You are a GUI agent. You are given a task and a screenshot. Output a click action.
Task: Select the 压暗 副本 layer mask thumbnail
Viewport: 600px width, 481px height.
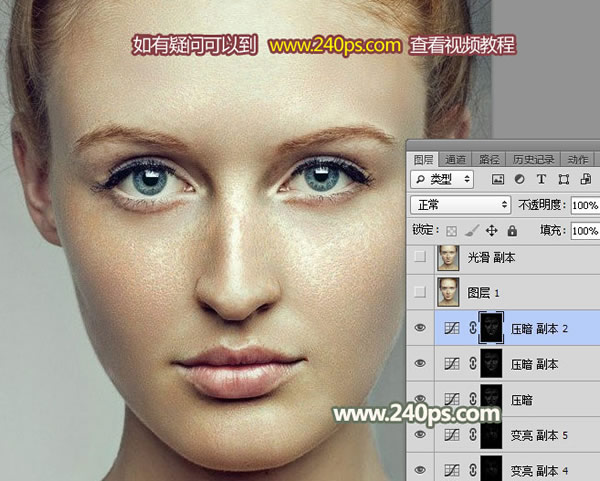click(491, 364)
